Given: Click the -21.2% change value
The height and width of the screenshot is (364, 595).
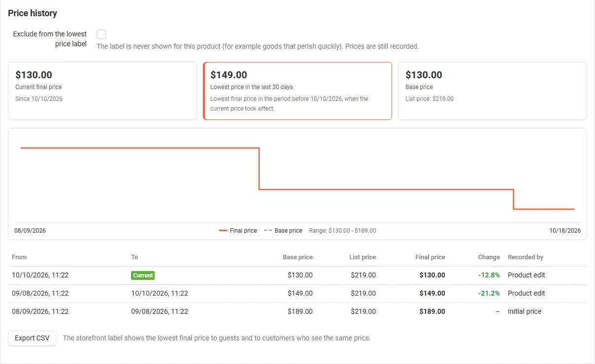Looking at the screenshot, I should [x=489, y=293].
